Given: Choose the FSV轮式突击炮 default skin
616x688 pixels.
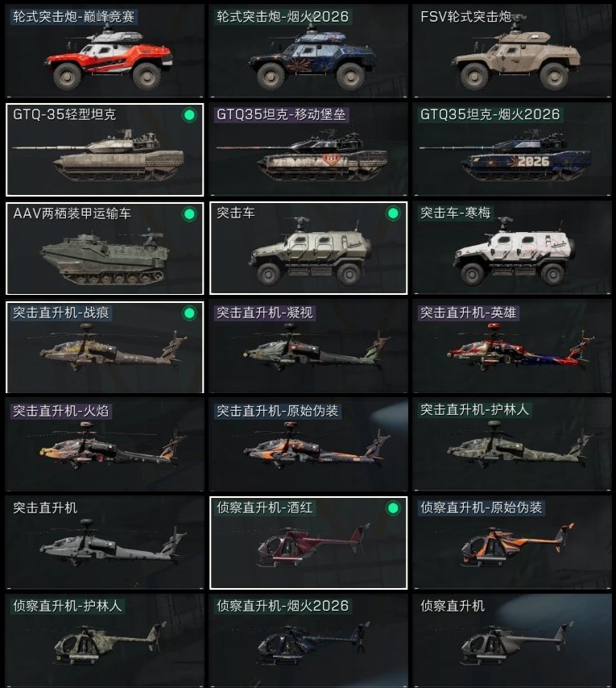Looking at the screenshot, I should pyautogui.click(x=511, y=51).
